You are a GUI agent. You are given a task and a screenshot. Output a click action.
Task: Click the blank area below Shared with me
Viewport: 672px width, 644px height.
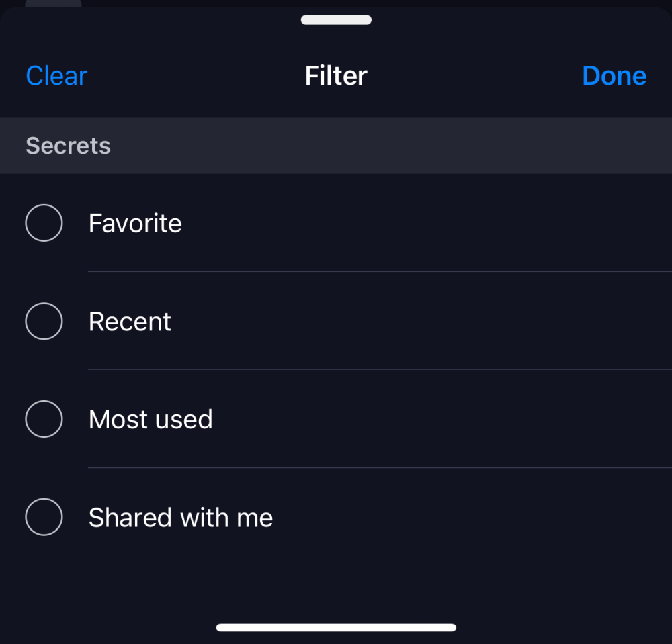tap(336, 578)
